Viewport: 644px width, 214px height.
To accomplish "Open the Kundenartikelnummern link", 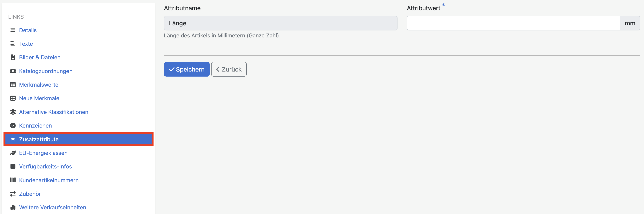I will point(49,180).
